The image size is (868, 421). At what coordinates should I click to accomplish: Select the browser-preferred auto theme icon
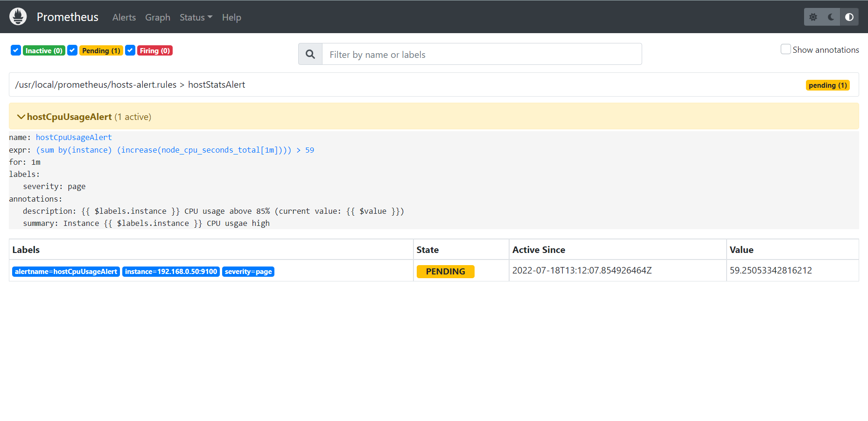[x=849, y=17]
